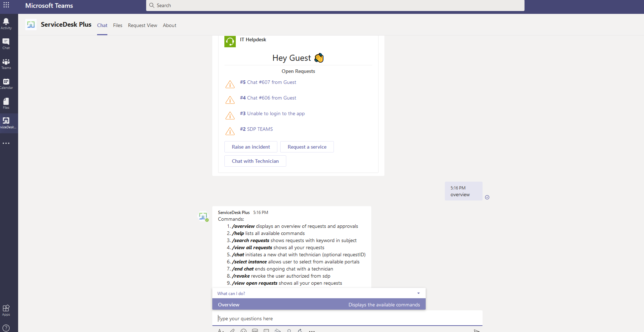Click the ServiceDesk Plus bot avatar
Image resolution: width=644 pixels, height=332 pixels.
point(203,216)
